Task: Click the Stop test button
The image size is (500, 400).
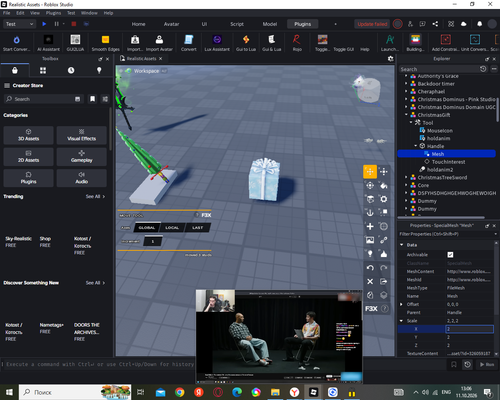Action: [74, 24]
